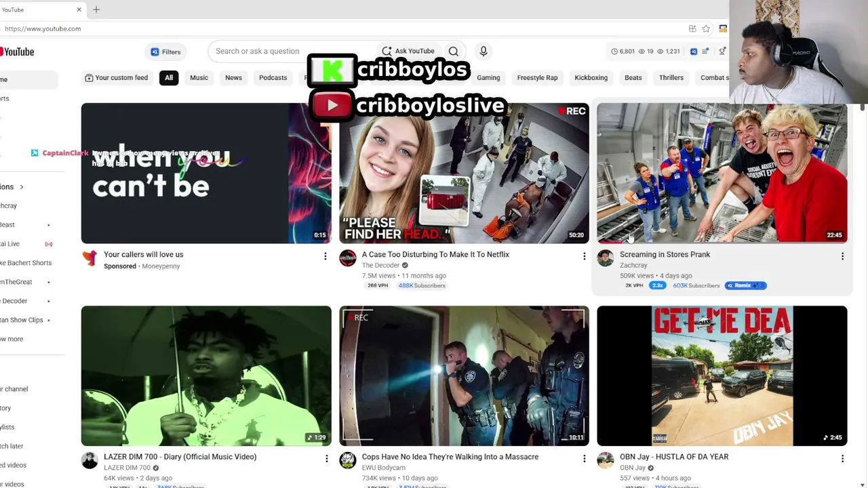Click the trophy icon in header

point(722,52)
